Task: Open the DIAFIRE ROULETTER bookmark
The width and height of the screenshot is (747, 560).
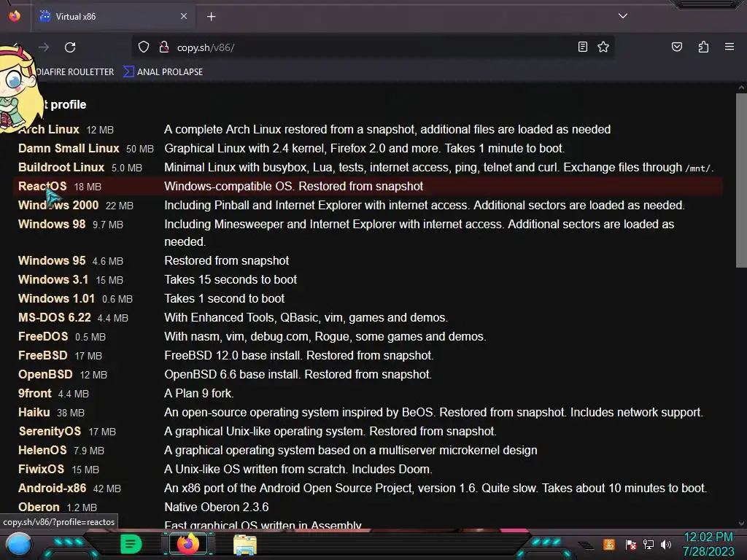Action: pos(75,72)
